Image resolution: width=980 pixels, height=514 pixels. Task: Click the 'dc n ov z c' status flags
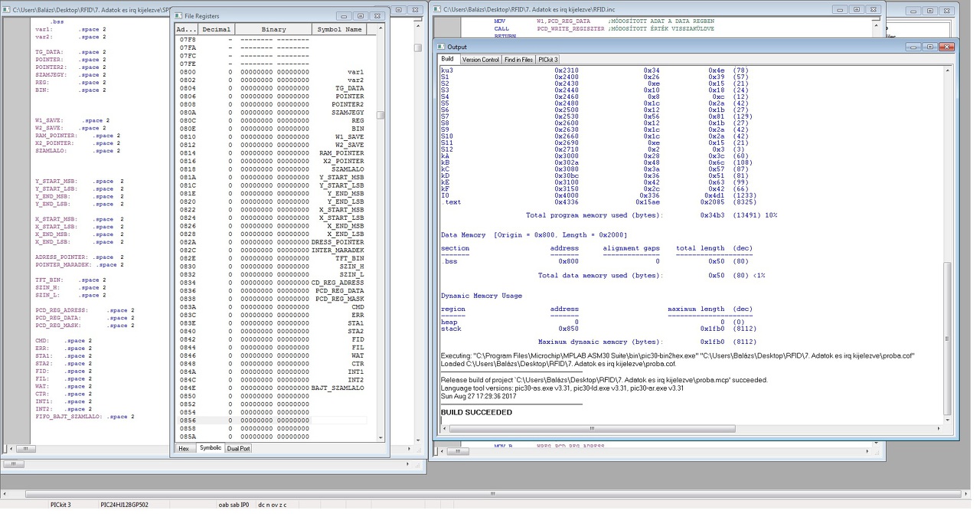tap(273, 505)
